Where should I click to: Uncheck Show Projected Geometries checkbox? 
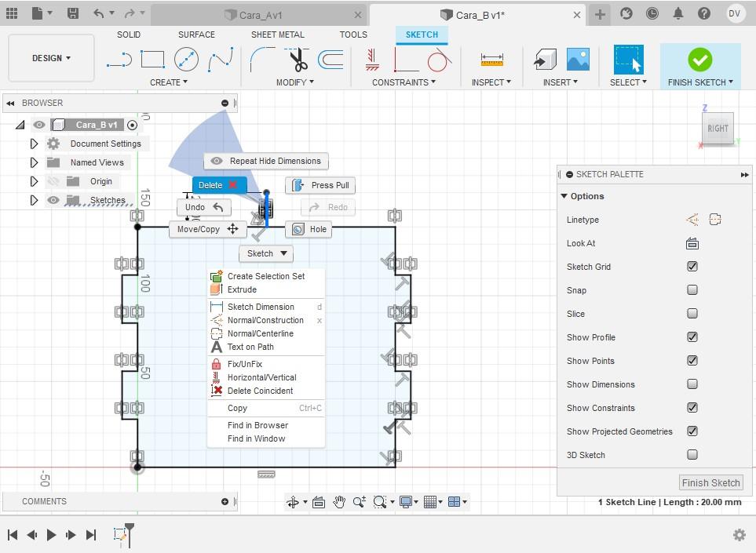coord(692,431)
